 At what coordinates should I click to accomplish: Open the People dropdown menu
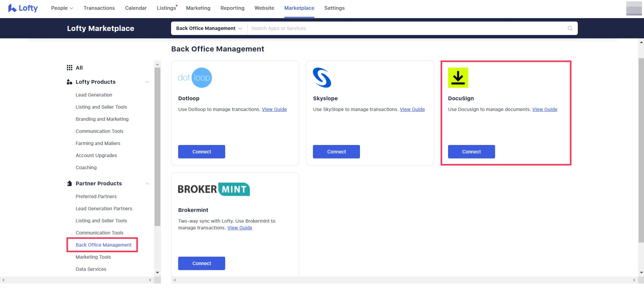coord(62,8)
